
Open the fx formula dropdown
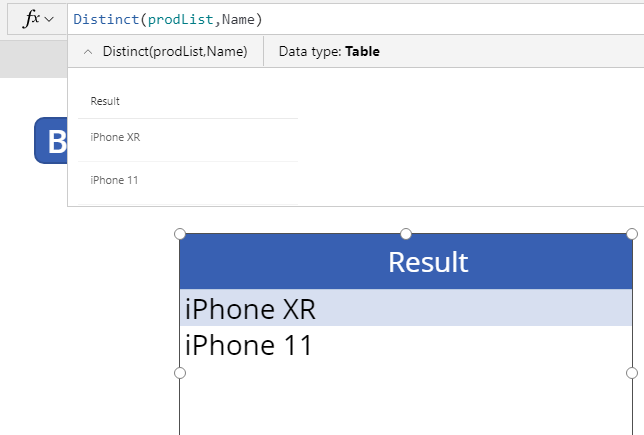[x=38, y=19]
